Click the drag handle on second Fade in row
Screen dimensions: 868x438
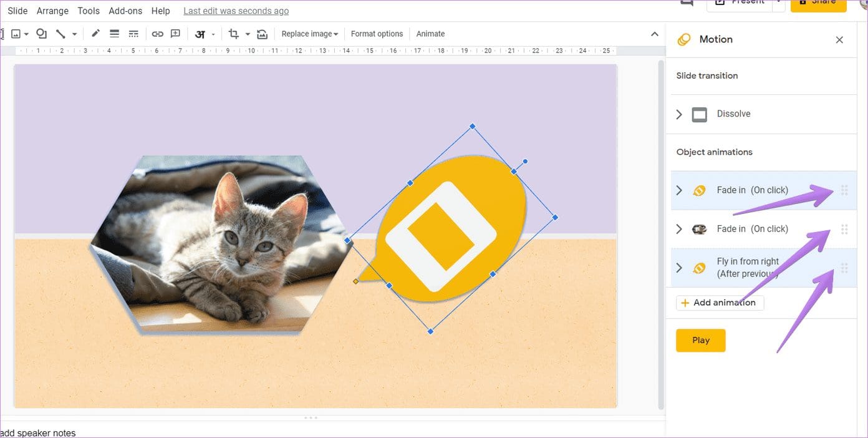click(x=844, y=229)
